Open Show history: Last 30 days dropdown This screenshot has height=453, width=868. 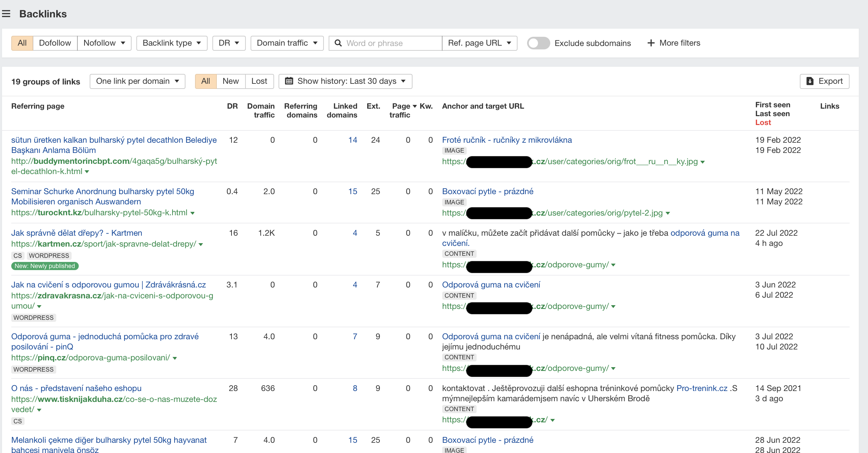(x=345, y=81)
